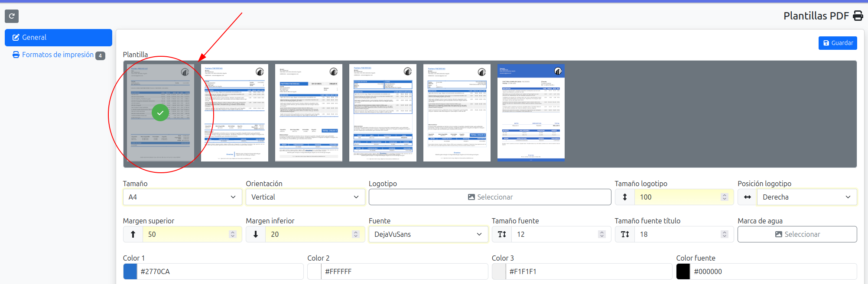868x284 pixels.
Task: Click the green checkmark on the selected template
Action: coord(160,113)
